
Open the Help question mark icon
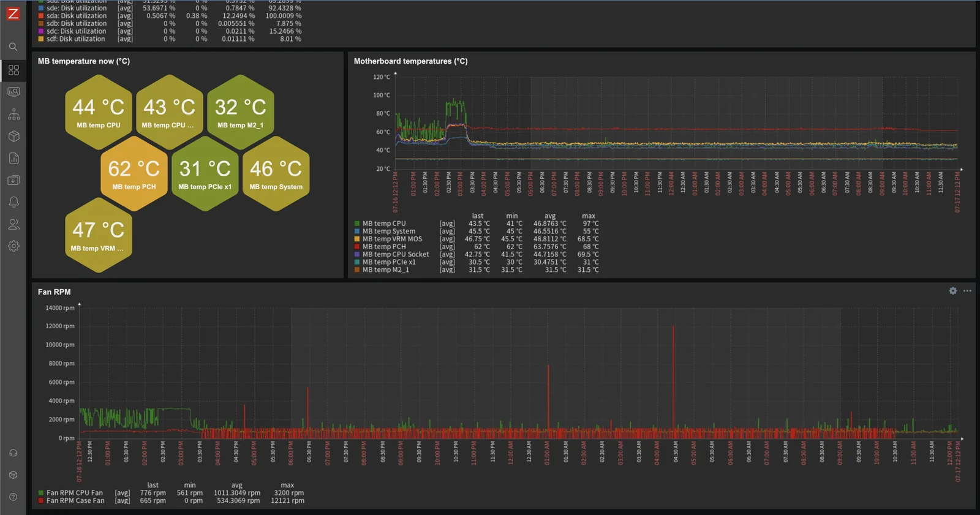click(x=13, y=497)
